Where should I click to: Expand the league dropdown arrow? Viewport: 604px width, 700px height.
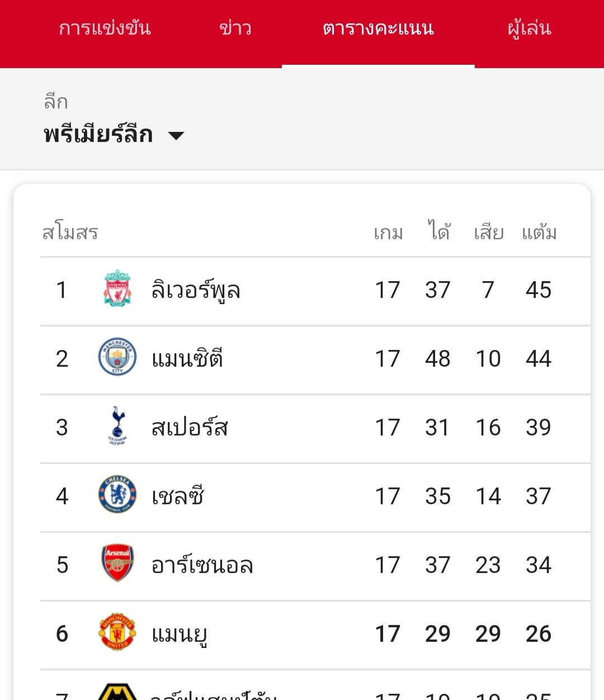tap(176, 135)
